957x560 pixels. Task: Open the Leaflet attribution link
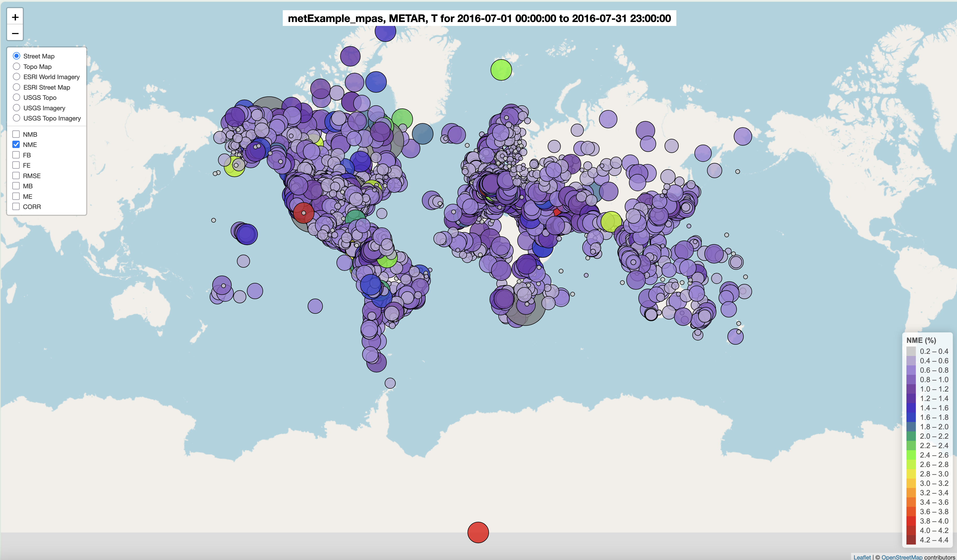(862, 557)
